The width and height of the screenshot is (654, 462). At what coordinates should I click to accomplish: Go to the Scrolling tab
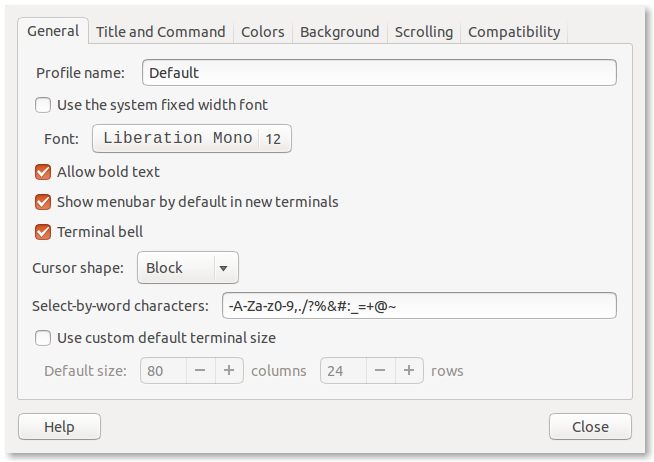[424, 32]
